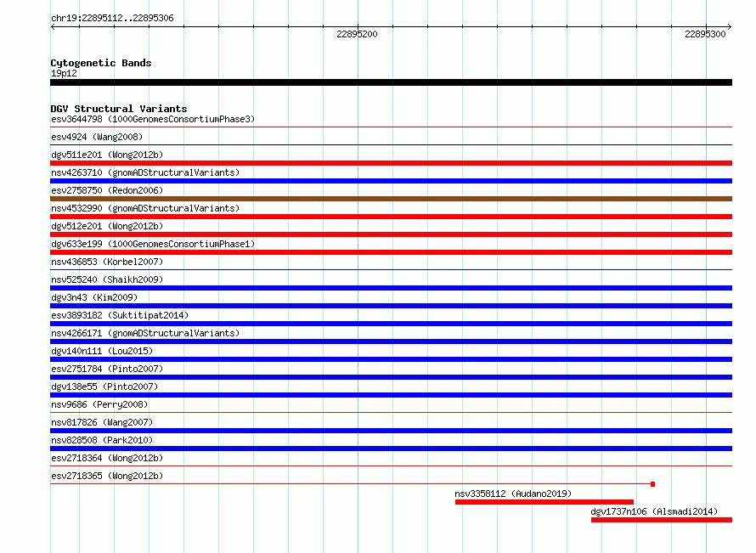Open variant nsv817826 (Wang2007) label

102,422
